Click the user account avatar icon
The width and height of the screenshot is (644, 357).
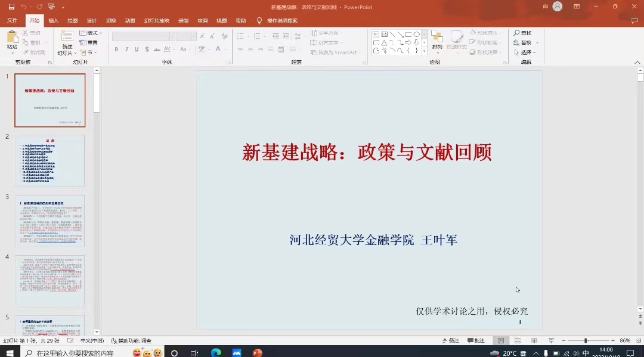point(558,7)
